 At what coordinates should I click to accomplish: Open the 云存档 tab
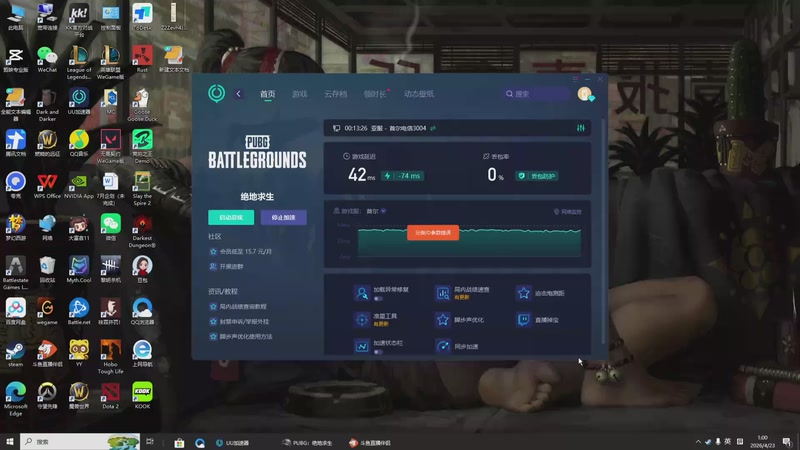(335, 94)
